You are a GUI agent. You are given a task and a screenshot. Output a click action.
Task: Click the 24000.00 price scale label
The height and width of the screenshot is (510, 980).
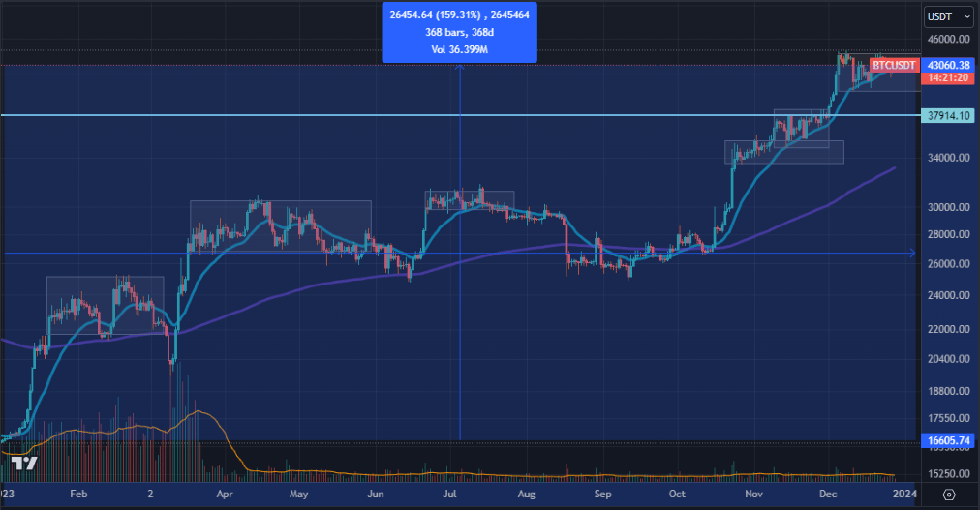[x=949, y=295]
